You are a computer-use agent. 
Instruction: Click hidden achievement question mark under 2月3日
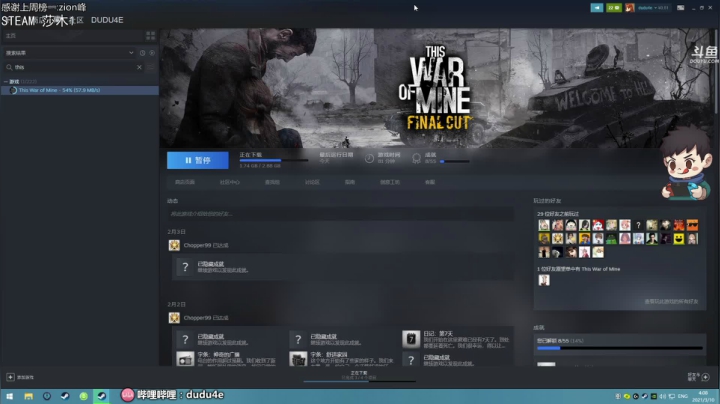(185, 267)
